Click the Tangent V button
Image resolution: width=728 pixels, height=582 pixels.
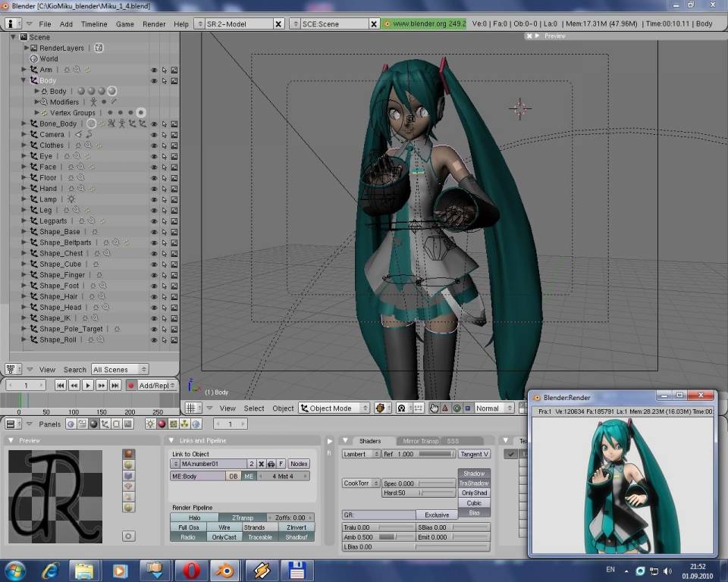(474, 454)
